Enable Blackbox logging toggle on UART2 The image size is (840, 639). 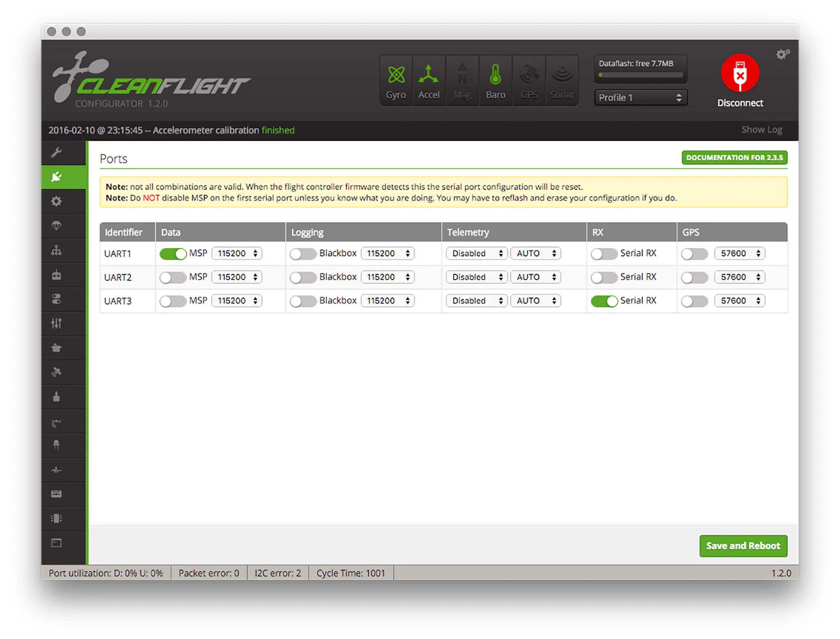[x=303, y=277]
